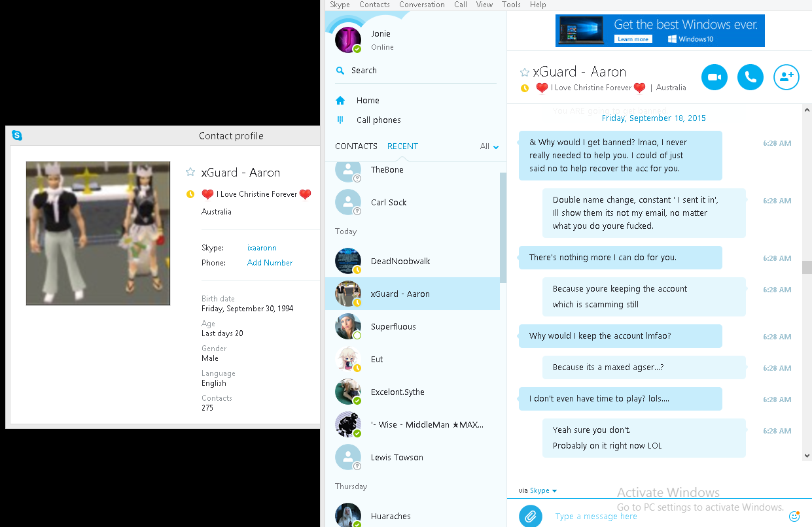
Task: Select xGuard - Aaron in recent list
Action: coord(412,294)
